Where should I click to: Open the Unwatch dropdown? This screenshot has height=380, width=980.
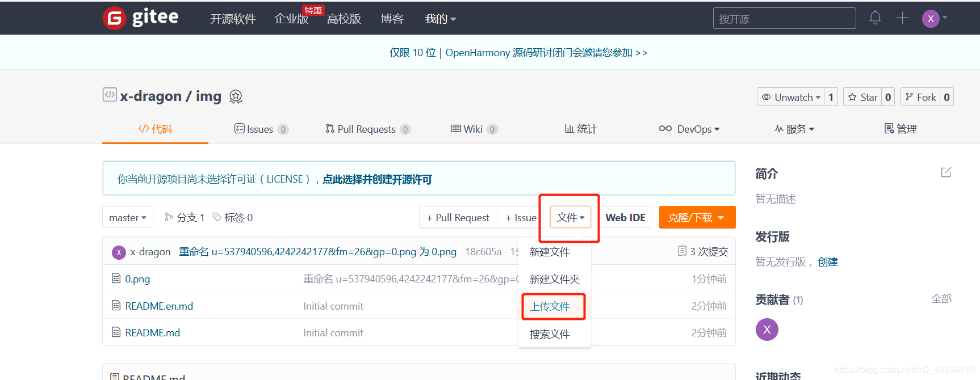tap(790, 97)
